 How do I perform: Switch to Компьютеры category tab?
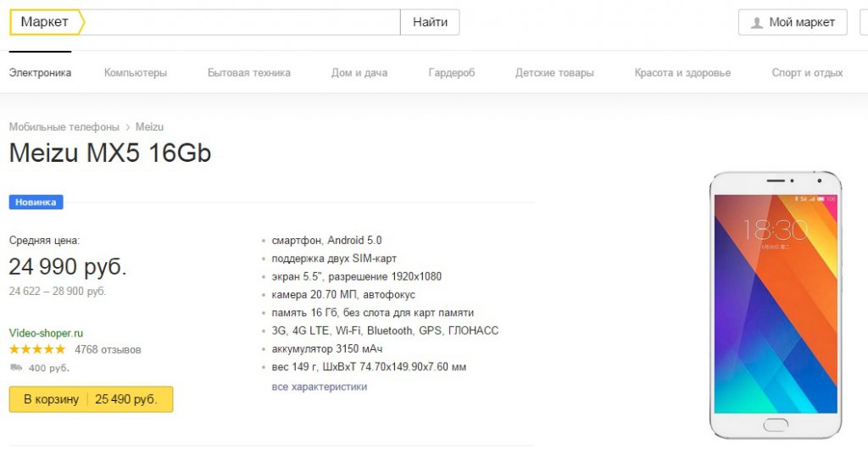coord(136,73)
